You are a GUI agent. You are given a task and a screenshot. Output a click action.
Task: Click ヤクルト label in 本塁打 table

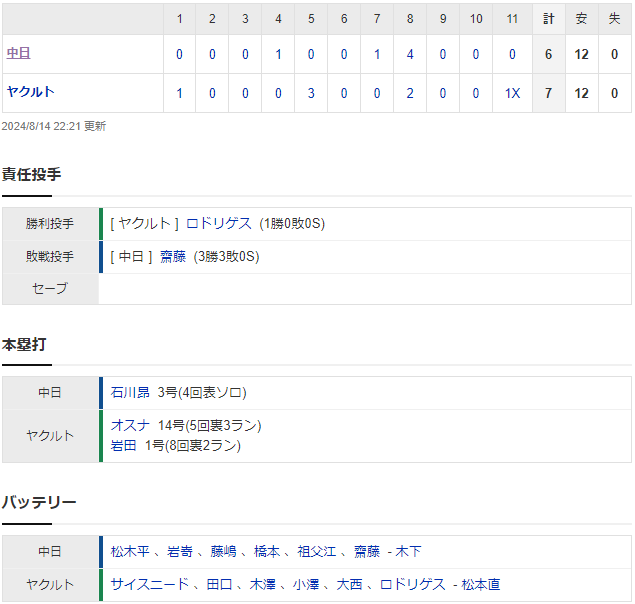pyautogui.click(x=50, y=435)
